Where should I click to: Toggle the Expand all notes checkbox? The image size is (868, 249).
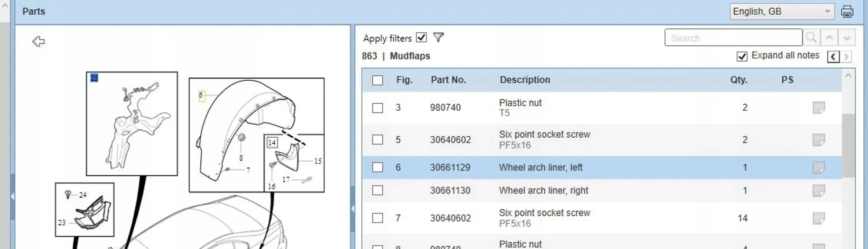click(x=742, y=56)
